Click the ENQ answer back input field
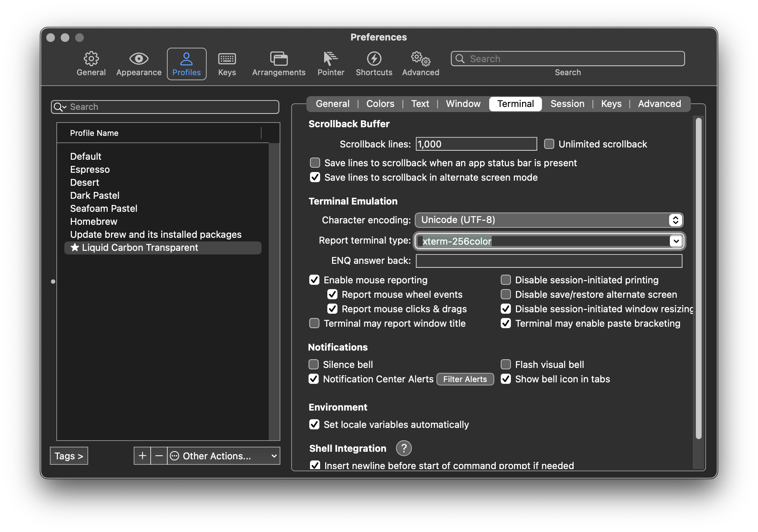The image size is (758, 532). 549,261
